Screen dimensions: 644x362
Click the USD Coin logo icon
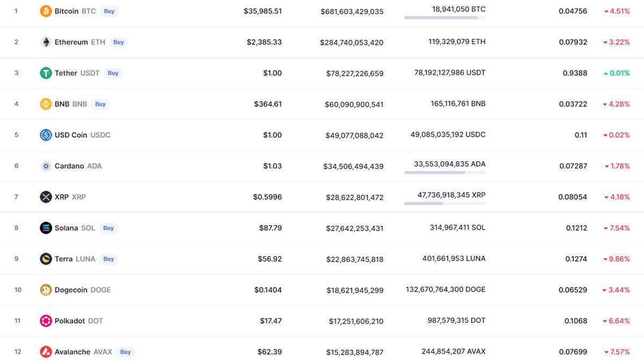[46, 135]
